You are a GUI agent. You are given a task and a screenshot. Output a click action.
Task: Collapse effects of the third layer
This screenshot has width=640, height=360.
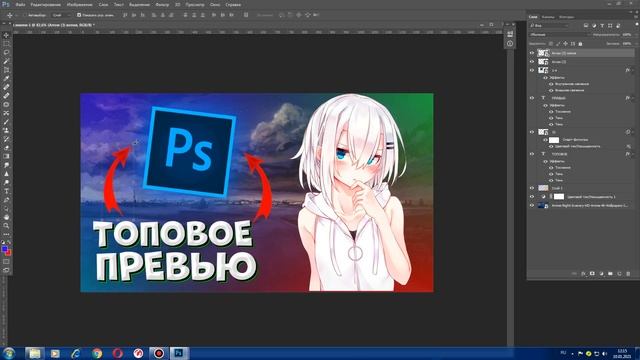[x=633, y=70]
